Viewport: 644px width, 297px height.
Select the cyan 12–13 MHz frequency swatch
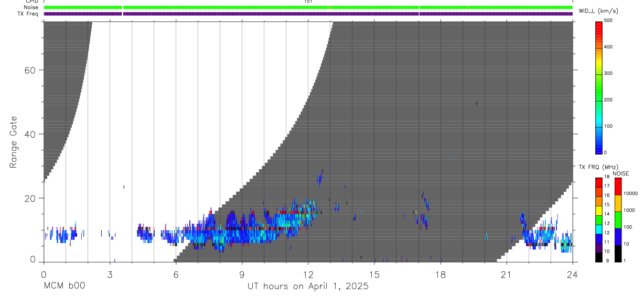(x=599, y=229)
